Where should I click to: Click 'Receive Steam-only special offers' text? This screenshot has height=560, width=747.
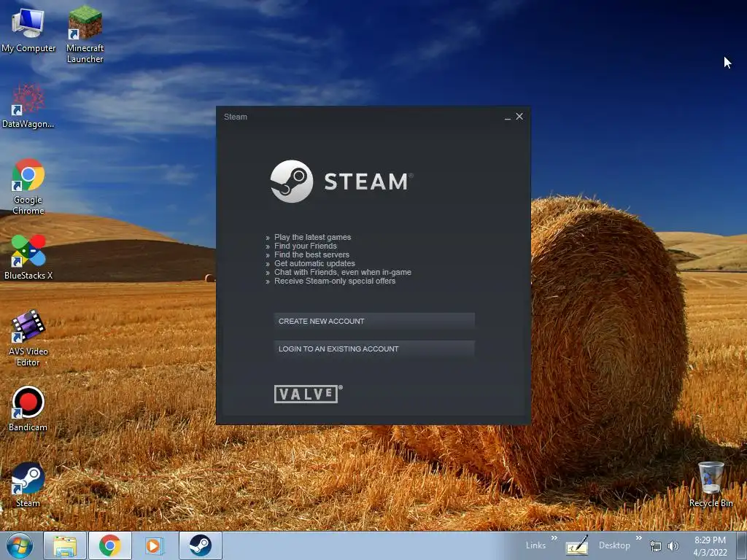(335, 281)
